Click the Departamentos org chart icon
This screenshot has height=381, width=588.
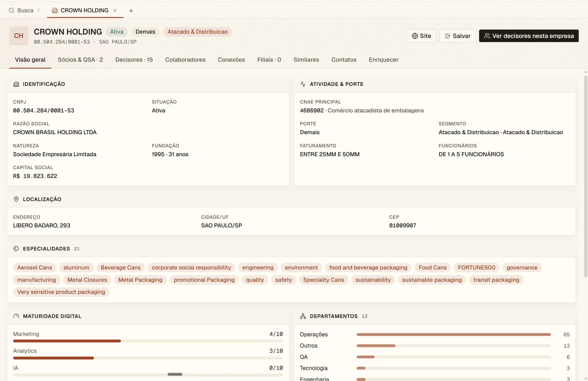(x=303, y=316)
